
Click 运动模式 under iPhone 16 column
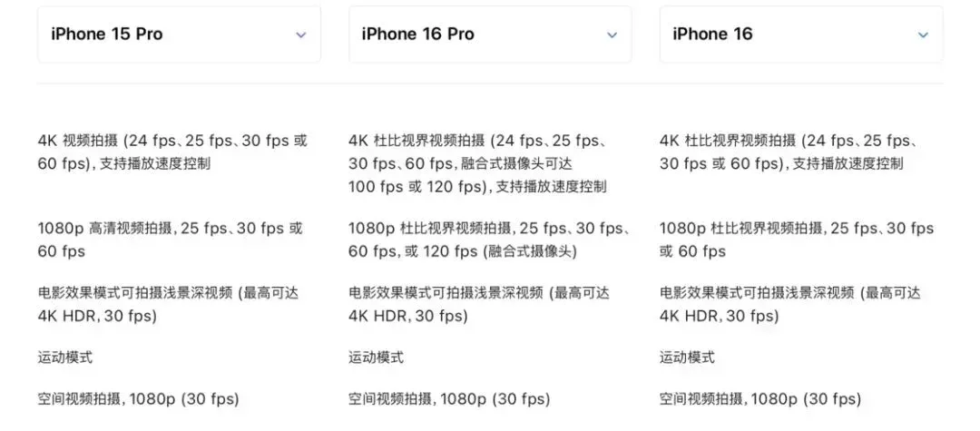[x=688, y=358]
